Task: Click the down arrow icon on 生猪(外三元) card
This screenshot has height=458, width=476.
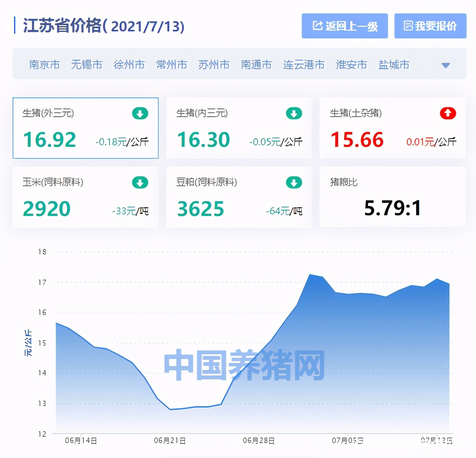Action: click(140, 113)
